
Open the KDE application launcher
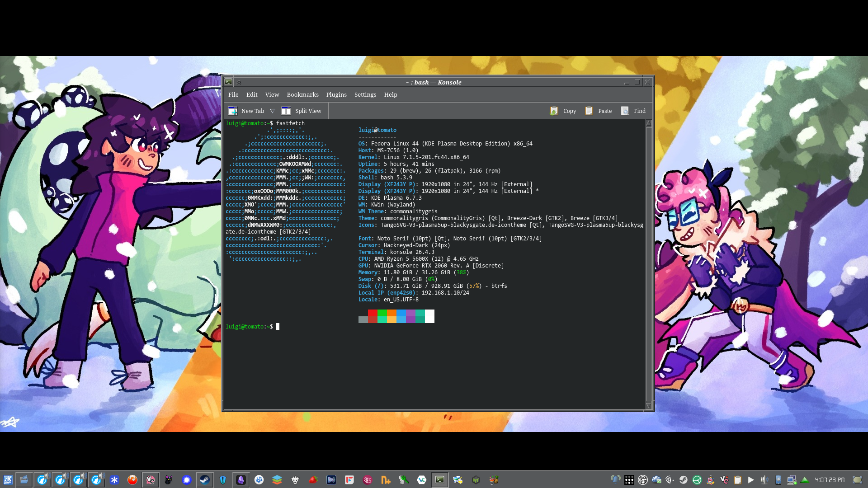tap(8, 480)
